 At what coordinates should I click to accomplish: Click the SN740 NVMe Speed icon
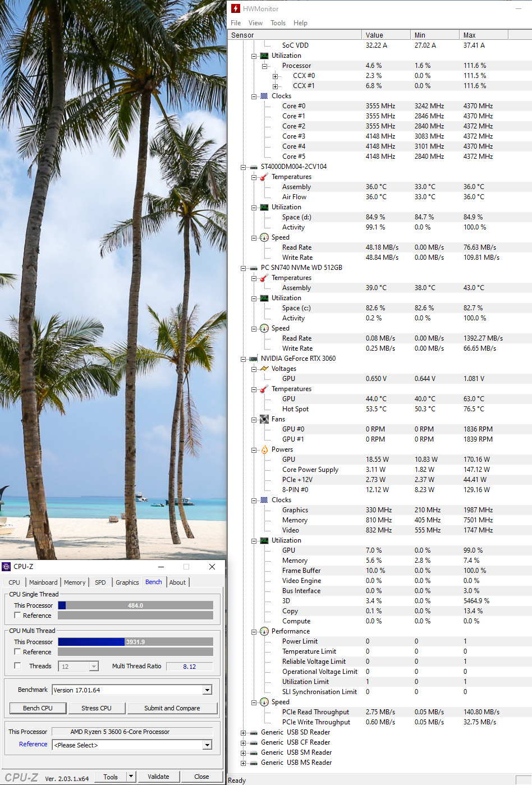coord(264,328)
